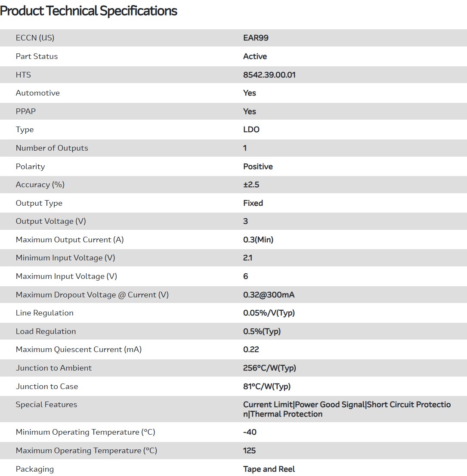Click the Special Features features list text
Image resolution: width=467 pixels, height=476 pixels.
[346, 409]
